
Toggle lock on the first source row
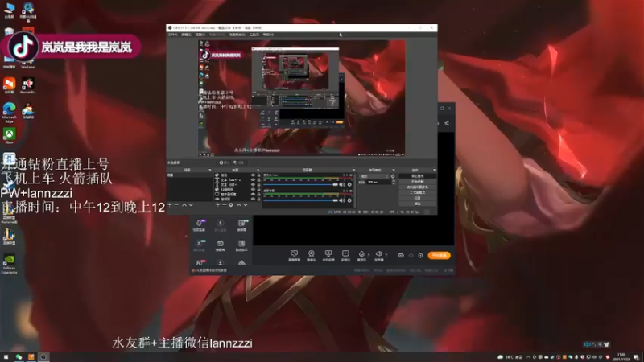(x=258, y=175)
